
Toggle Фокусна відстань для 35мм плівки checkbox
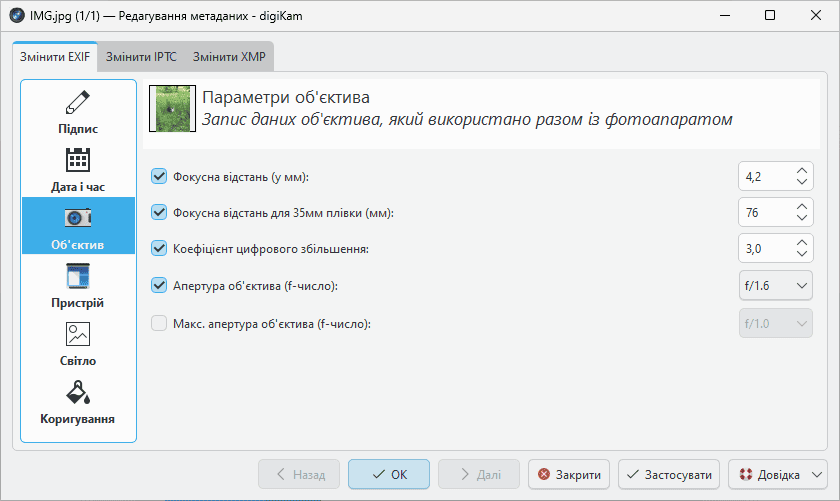click(x=159, y=212)
